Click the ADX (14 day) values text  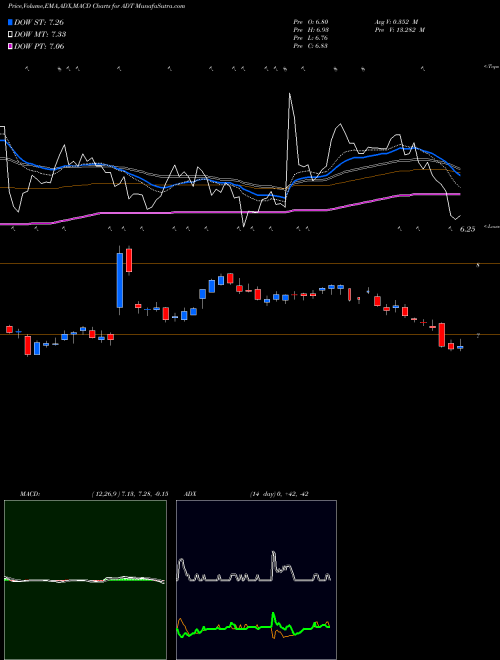point(279,494)
